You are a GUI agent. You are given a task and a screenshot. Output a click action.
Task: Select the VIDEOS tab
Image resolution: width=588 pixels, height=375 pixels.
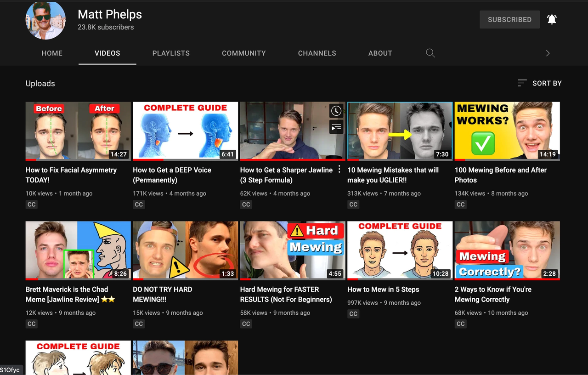107,53
